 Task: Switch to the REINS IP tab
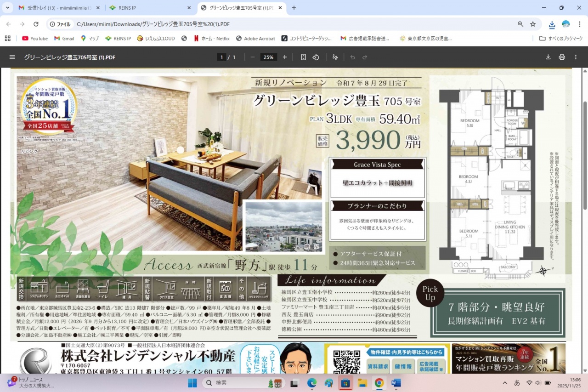[149, 8]
